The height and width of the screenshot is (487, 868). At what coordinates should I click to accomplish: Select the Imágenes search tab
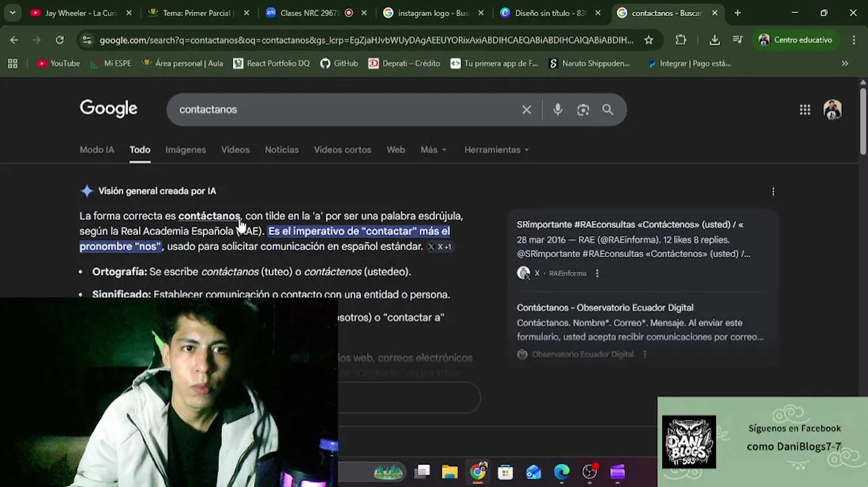pos(185,149)
